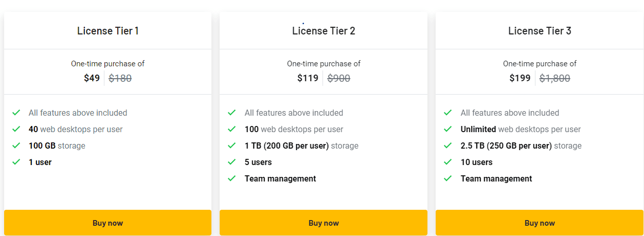The height and width of the screenshot is (236, 644).
Task: Click checkmark beside 10 users
Action: 448,162
